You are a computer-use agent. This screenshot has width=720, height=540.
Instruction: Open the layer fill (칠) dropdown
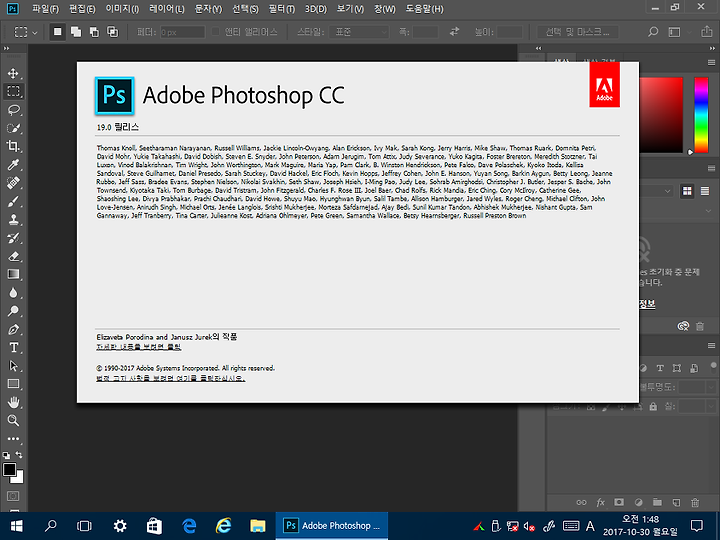[711, 406]
